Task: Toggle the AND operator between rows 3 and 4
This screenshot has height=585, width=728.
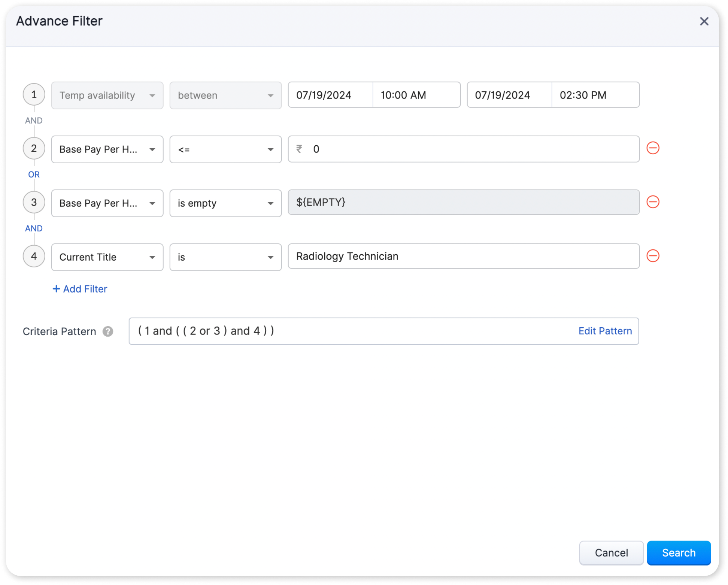Action: [x=34, y=228]
